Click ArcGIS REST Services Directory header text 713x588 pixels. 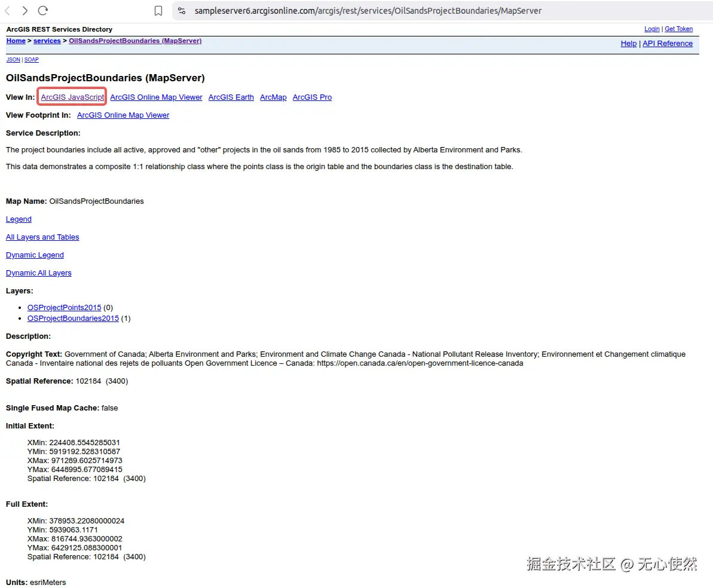pos(59,29)
